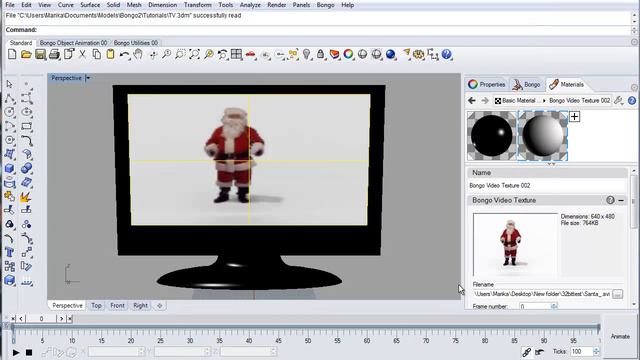Open the Render menu

pos(276,5)
